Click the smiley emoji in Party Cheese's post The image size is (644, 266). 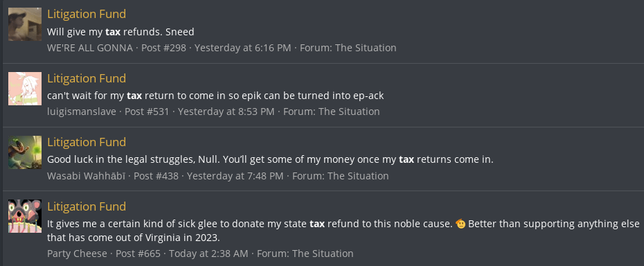point(460,224)
